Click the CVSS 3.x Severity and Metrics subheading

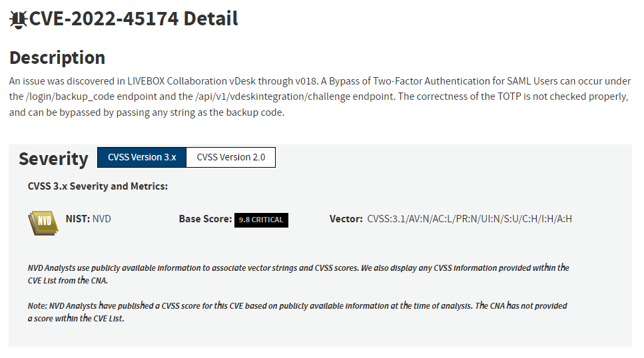(x=98, y=186)
